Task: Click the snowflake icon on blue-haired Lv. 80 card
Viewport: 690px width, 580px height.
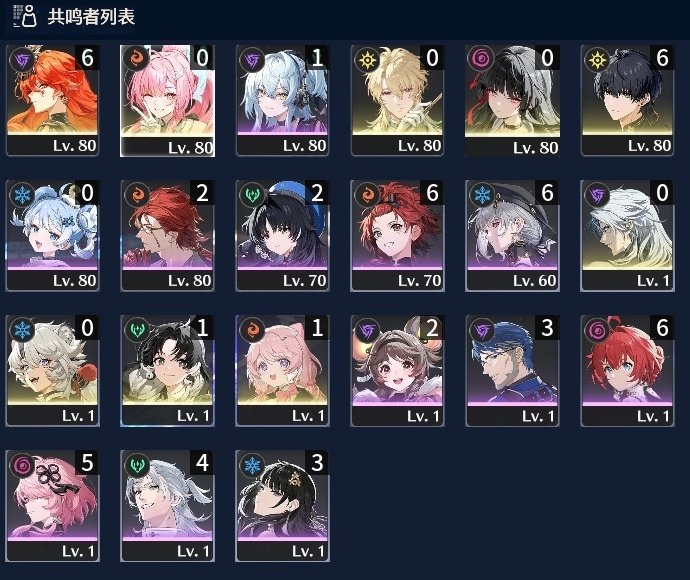Action: (22, 194)
